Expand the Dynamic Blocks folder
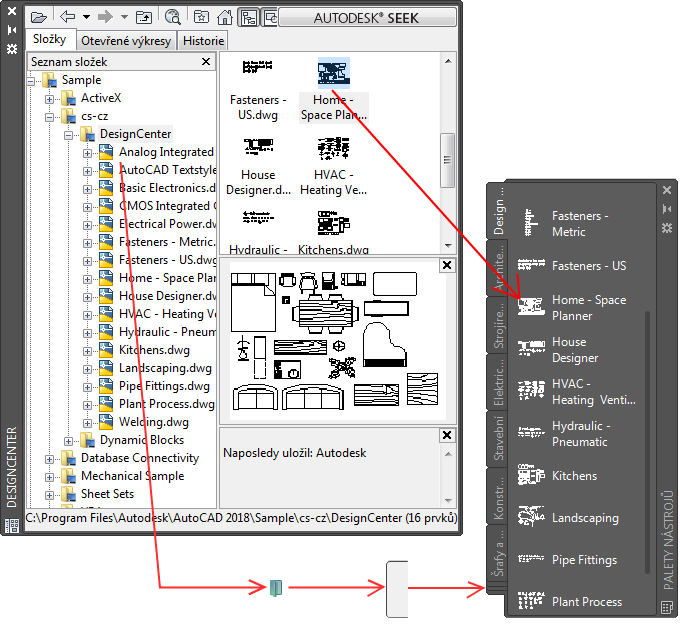The width and height of the screenshot is (680, 628). point(69,441)
